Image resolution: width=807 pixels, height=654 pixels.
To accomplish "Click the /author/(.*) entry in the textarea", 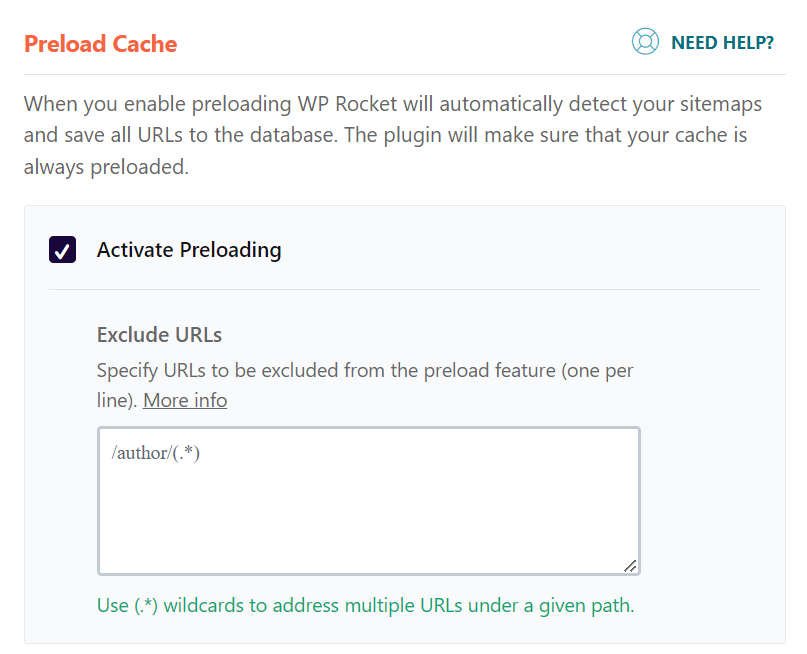I will click(x=157, y=452).
